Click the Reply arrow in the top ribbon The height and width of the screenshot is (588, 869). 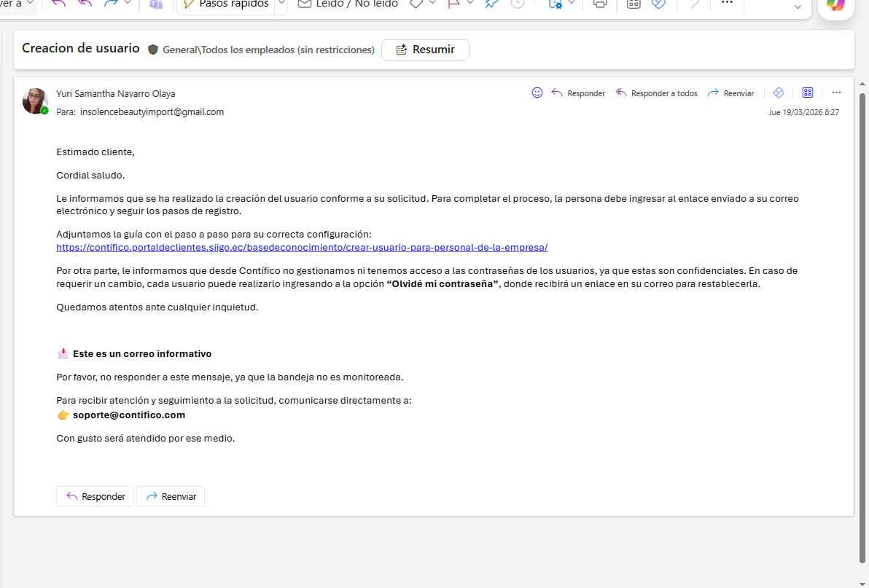[58, 4]
